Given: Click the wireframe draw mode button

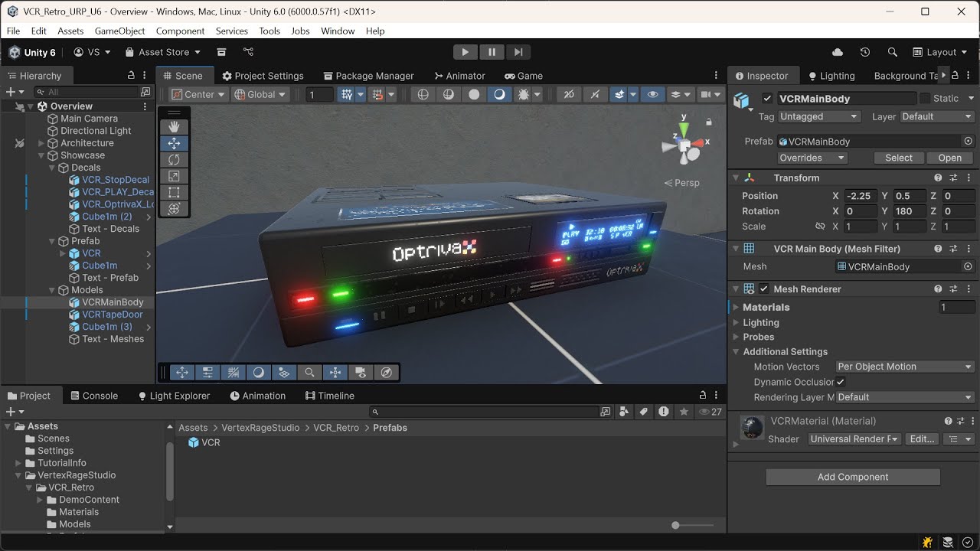Looking at the screenshot, I should coord(423,94).
